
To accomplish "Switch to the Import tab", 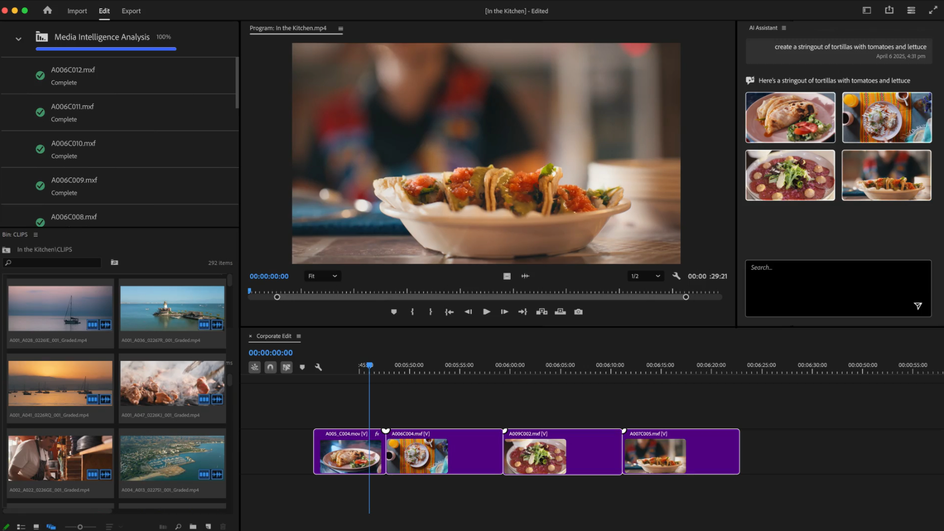I will click(77, 11).
